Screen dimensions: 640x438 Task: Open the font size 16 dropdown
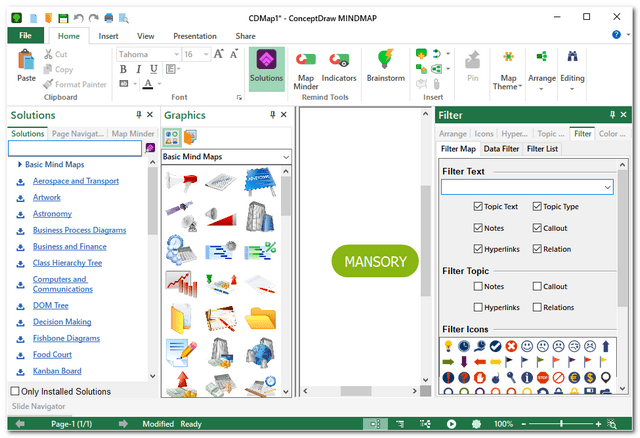tap(206, 54)
